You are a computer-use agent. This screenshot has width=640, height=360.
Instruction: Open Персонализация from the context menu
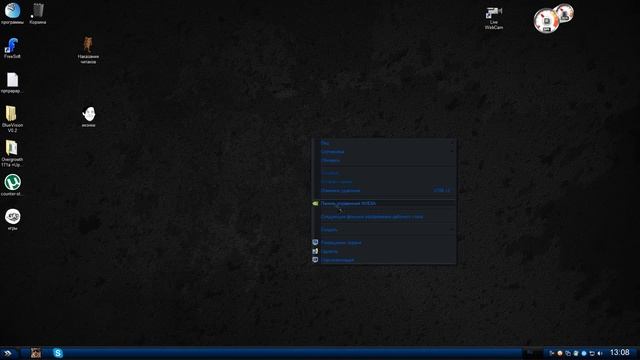(x=384, y=260)
